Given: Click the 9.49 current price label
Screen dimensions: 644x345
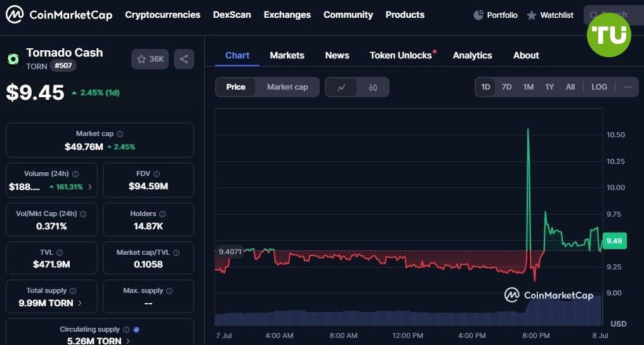Looking at the screenshot, I should pyautogui.click(x=614, y=241).
